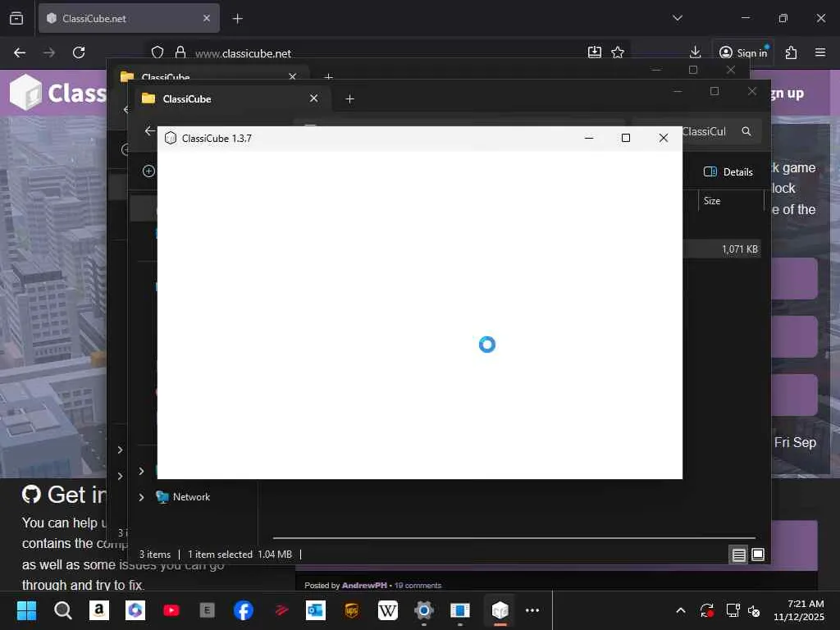Open Facebook from the taskbar
840x630 pixels.
tap(243, 610)
